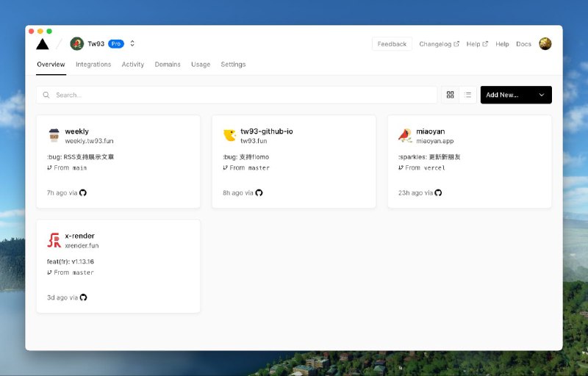The width and height of the screenshot is (588, 376).
Task: Click the Add New... button
Action: coord(516,95)
